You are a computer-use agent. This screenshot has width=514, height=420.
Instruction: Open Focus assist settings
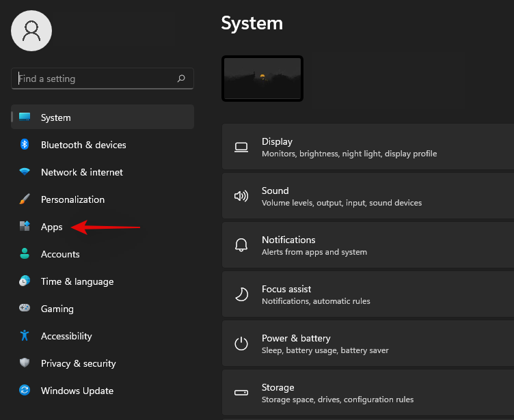(368, 295)
